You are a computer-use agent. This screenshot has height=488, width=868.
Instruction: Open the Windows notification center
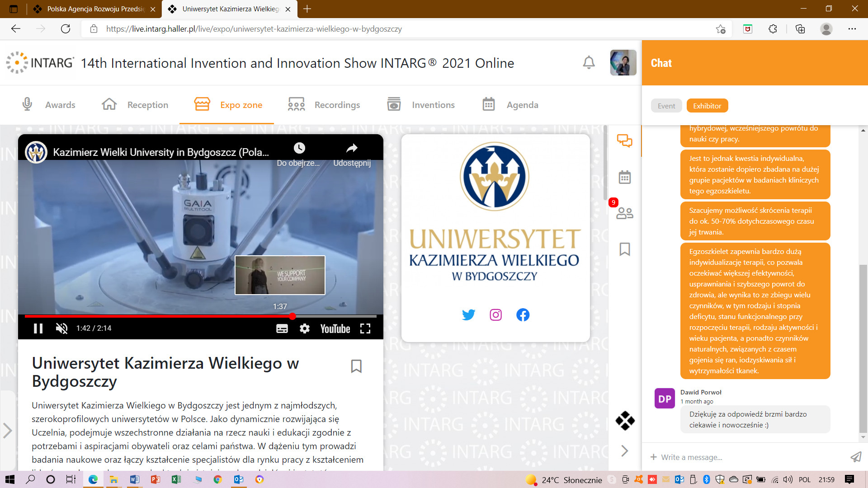849,479
